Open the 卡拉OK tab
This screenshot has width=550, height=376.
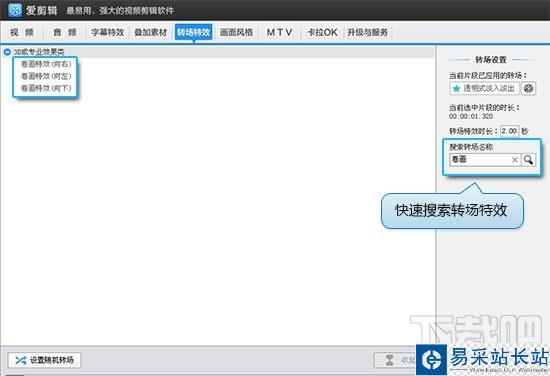click(x=322, y=33)
